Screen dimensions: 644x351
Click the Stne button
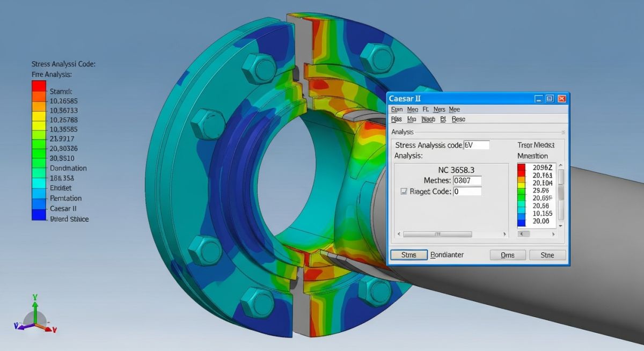pos(548,255)
